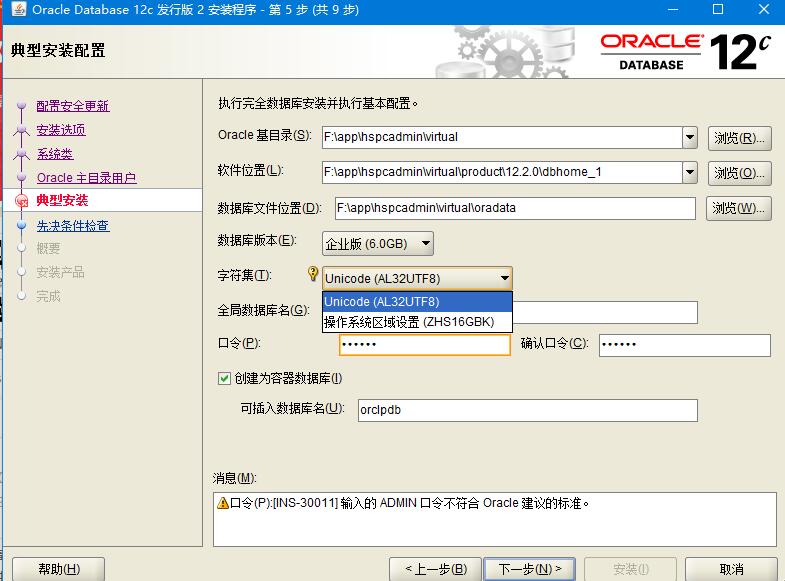Image resolution: width=785 pixels, height=581 pixels.
Task: Click the 典型安装配置 page heading
Action: coord(58,51)
